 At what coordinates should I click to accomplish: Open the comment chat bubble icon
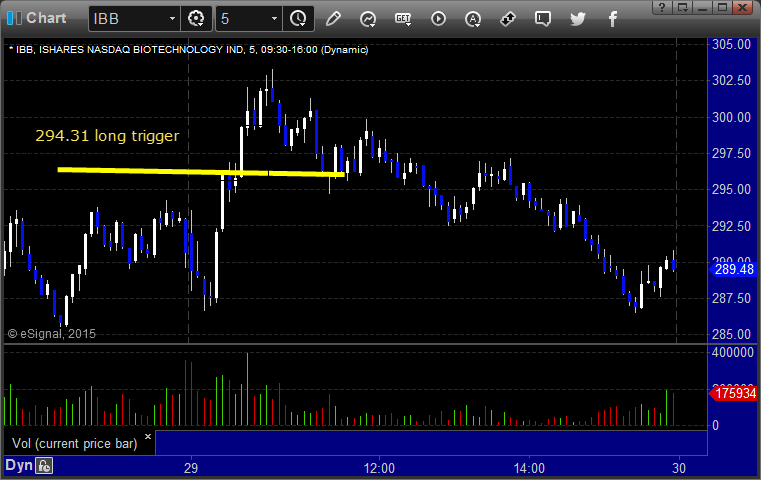tap(543, 19)
